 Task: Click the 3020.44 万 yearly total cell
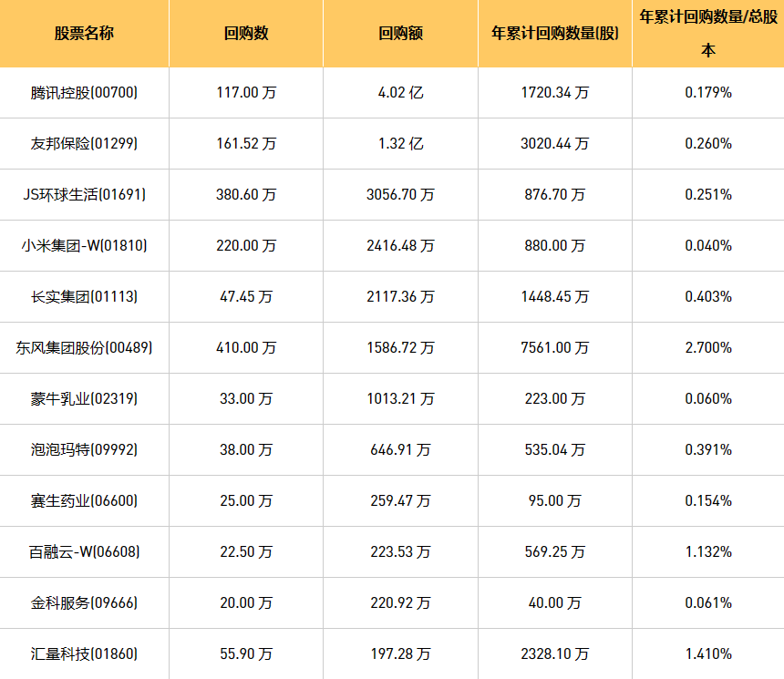[x=555, y=143]
